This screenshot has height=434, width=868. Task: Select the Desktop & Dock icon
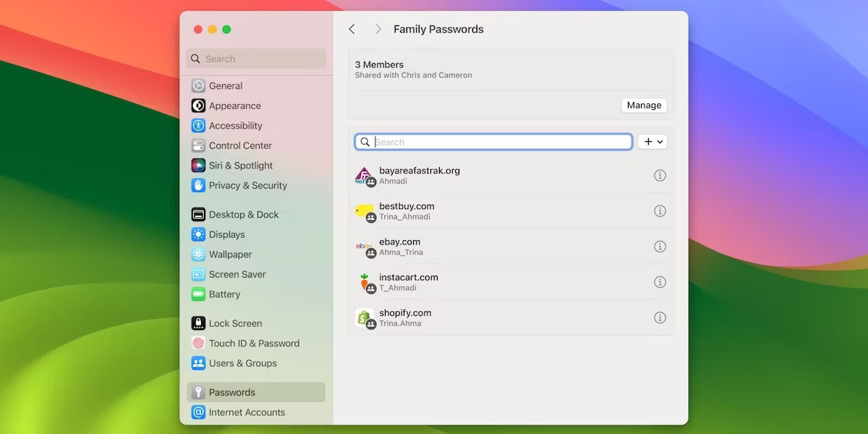pos(198,214)
